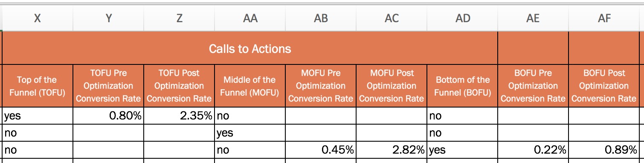Select the 2.82% MOFU post-optimization cell
This screenshot has width=644, height=163.
392,150
